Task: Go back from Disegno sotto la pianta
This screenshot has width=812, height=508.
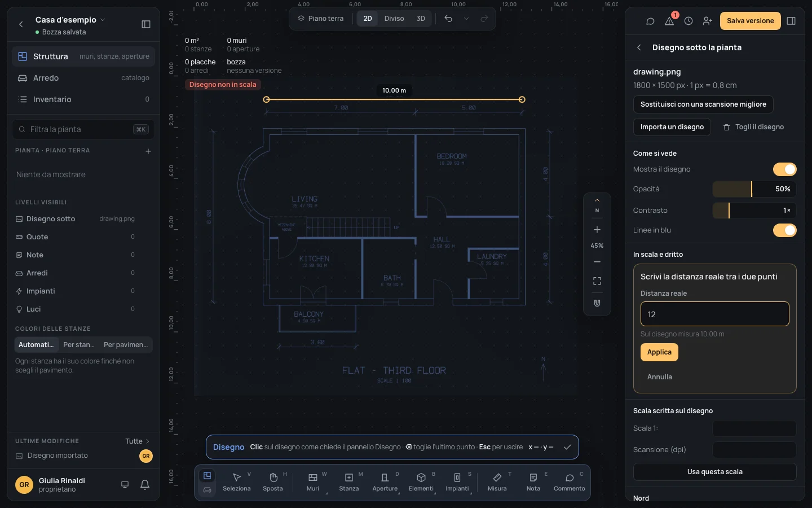Action: [x=639, y=47]
